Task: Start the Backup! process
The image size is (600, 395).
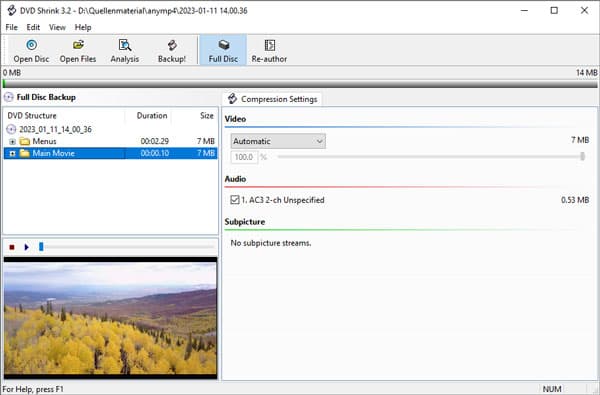Action: (172, 51)
